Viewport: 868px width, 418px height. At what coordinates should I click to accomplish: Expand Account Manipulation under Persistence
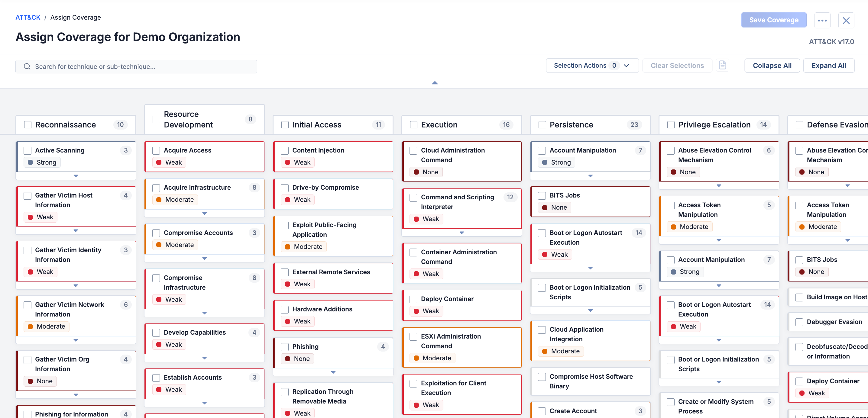click(590, 176)
